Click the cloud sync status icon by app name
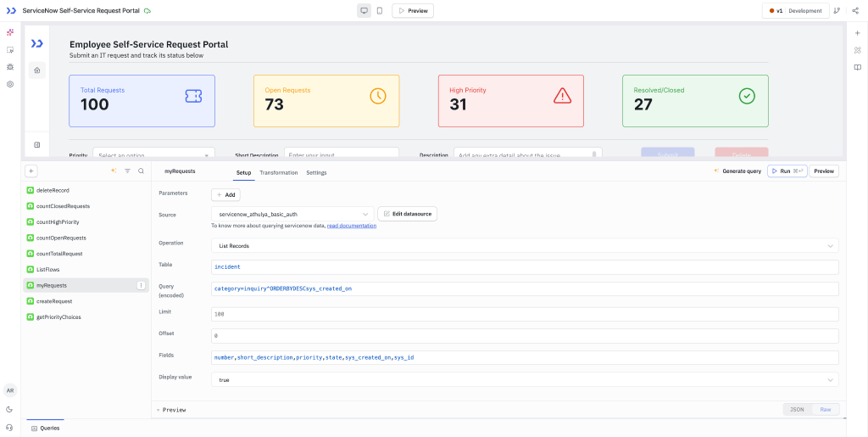 point(147,10)
